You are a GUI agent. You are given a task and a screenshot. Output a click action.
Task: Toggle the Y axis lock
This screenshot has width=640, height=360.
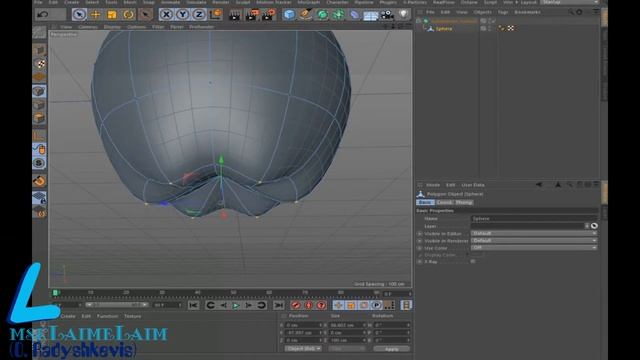[182, 15]
